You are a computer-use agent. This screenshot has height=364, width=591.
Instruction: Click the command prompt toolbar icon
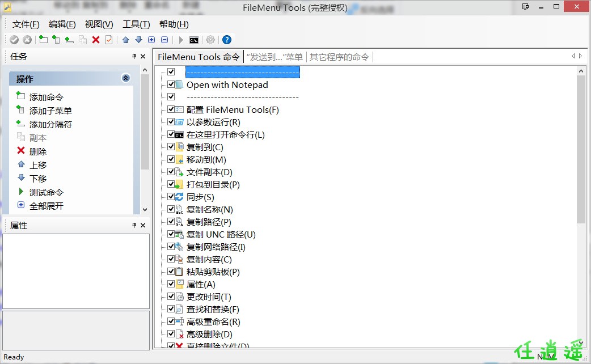point(194,40)
